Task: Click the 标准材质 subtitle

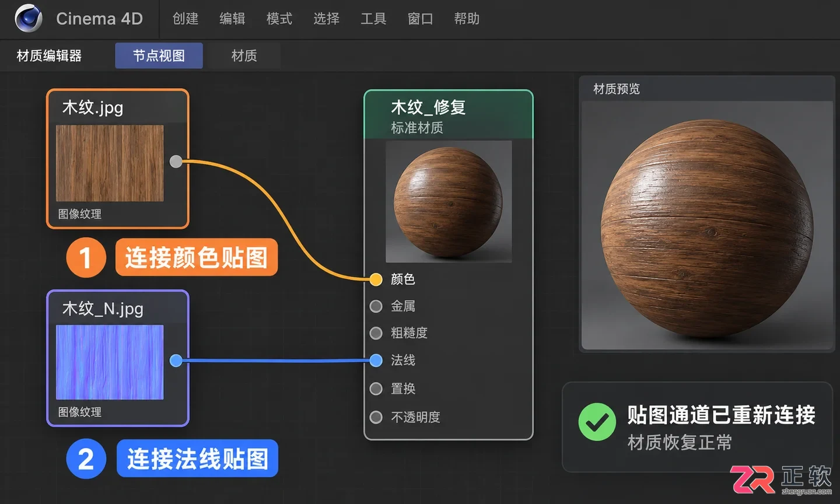Action: click(x=417, y=127)
